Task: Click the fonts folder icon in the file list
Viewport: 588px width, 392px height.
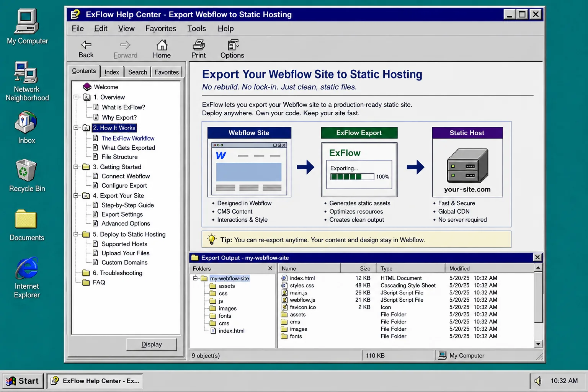Action: pyautogui.click(x=284, y=336)
